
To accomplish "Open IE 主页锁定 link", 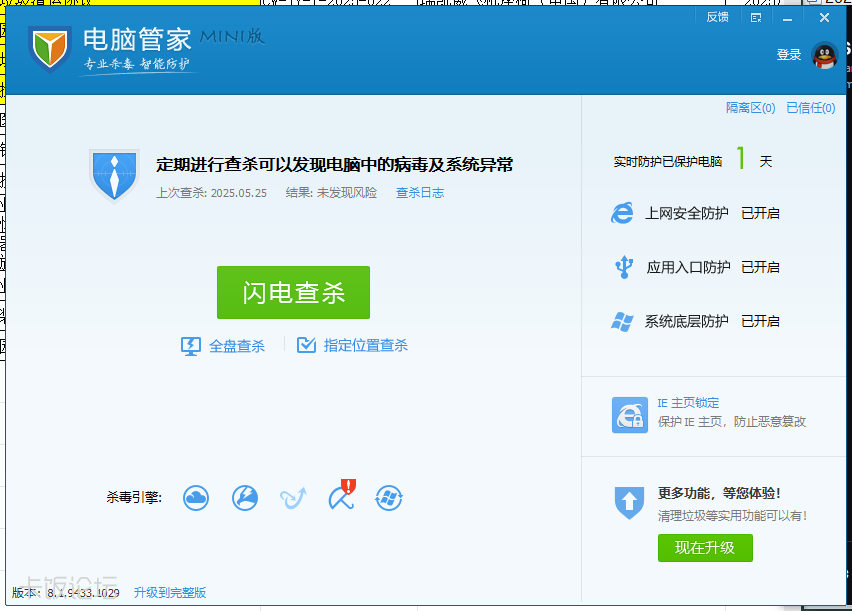I will [x=688, y=403].
